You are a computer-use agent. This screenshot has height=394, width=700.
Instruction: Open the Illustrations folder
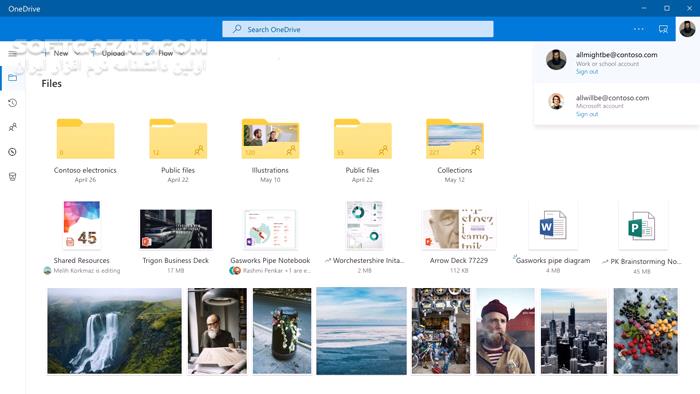(x=270, y=139)
